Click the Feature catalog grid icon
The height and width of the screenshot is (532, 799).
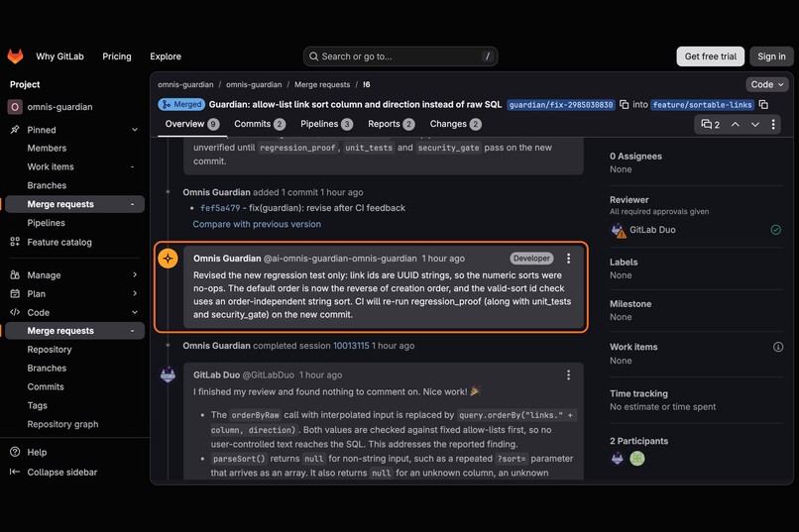tap(15, 242)
